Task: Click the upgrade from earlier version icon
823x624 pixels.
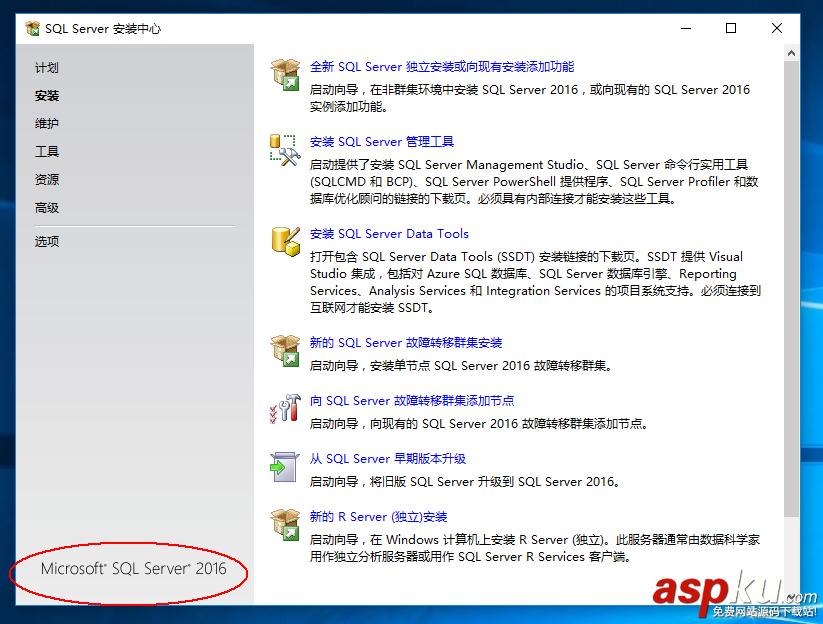Action: [284, 467]
